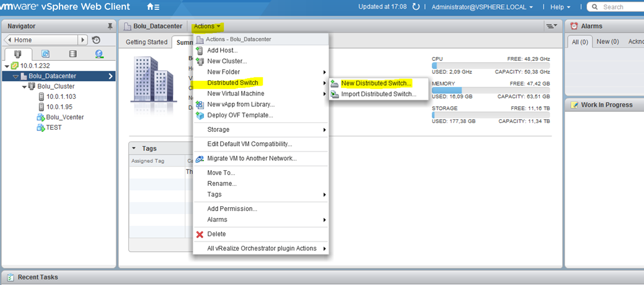Open the Help dropdown
Screen dimensions: 644x285
click(x=560, y=7)
